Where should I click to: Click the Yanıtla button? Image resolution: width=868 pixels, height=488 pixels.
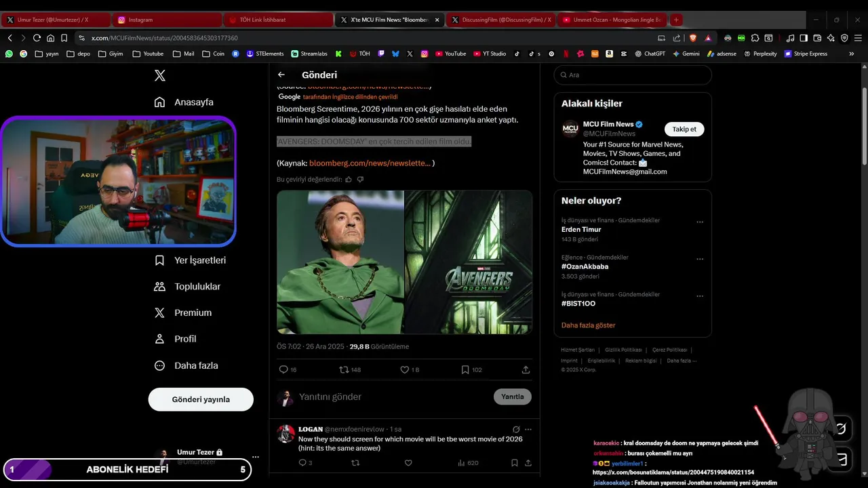[512, 396]
